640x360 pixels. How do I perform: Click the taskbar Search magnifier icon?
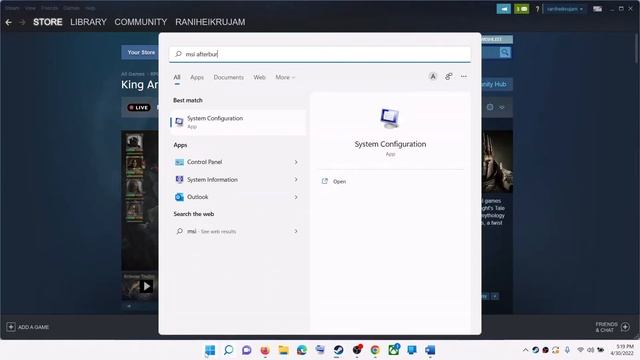click(229, 350)
